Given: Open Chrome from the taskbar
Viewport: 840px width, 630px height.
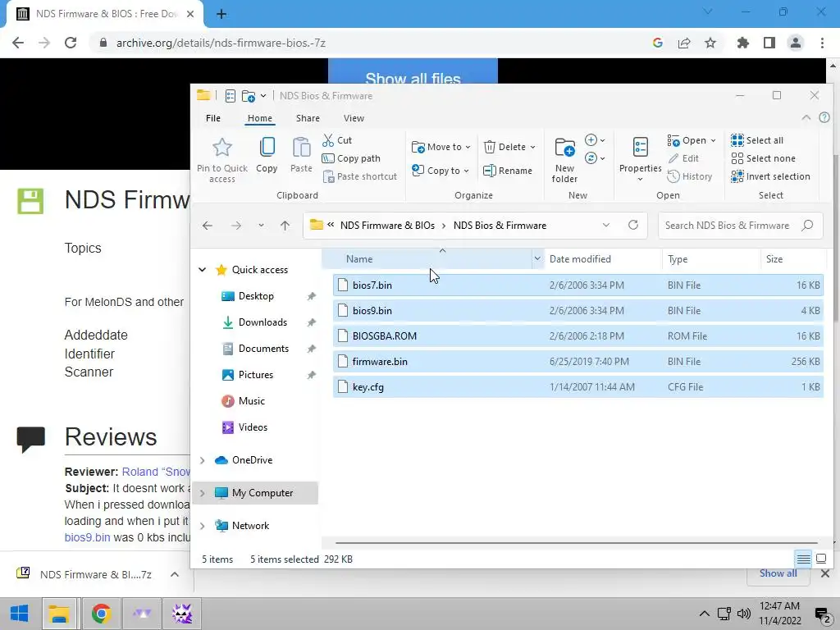Looking at the screenshot, I should pyautogui.click(x=101, y=614).
